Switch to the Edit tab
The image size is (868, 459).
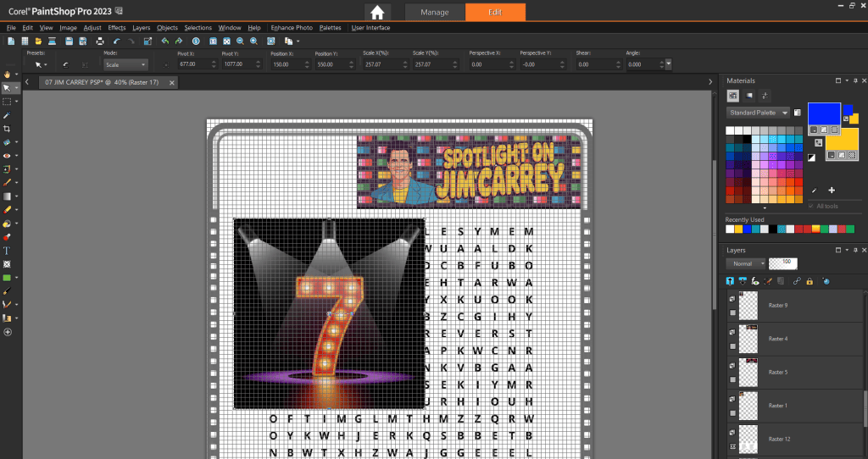pyautogui.click(x=495, y=12)
